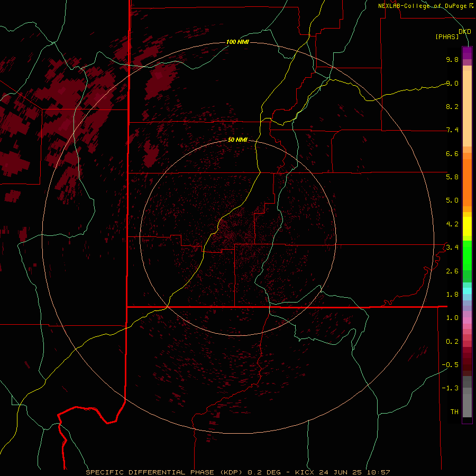Pick the gray bottom color bar segment
Image resolution: width=476 pixels, height=476 pixels.
pos(467,405)
